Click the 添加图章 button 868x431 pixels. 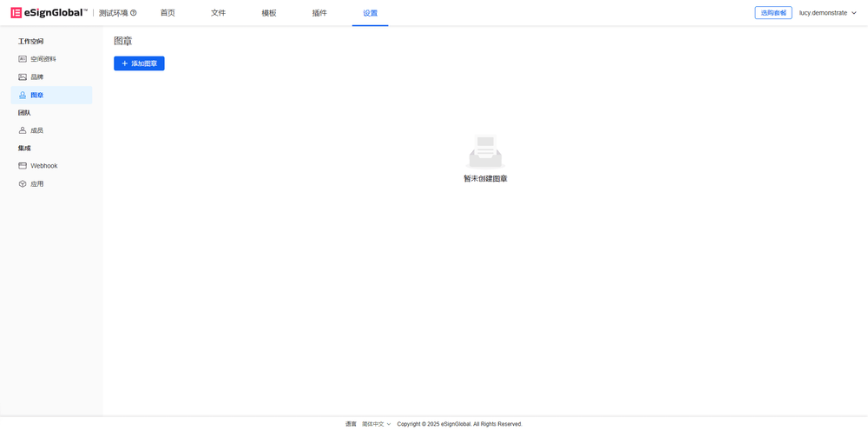coord(139,63)
